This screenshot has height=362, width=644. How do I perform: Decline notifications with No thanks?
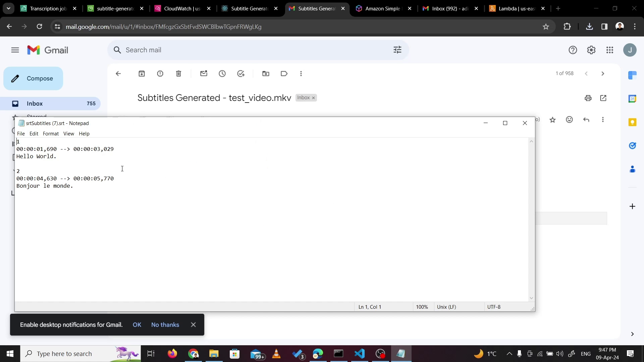click(x=165, y=325)
